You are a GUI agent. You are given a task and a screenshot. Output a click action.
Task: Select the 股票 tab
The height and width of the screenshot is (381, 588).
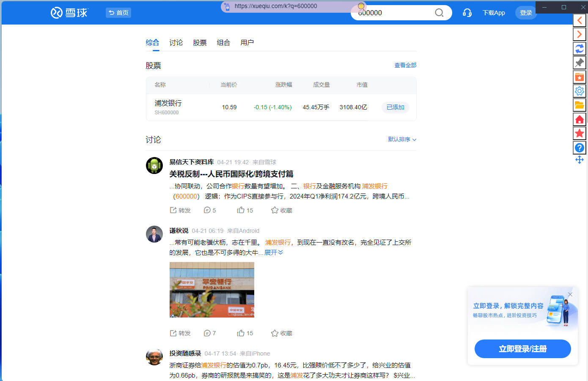coord(200,42)
